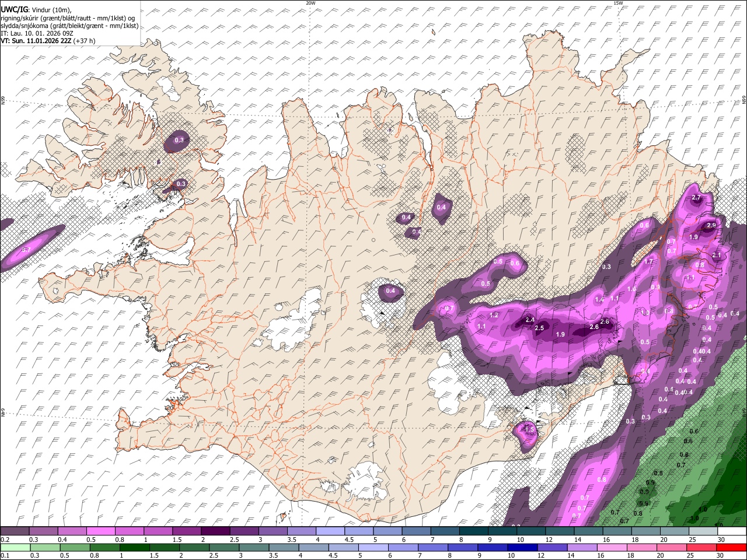Viewport: 747px width, 560px height.
Task: Click the 1.2 snowfall value on the map
Action: click(494, 315)
